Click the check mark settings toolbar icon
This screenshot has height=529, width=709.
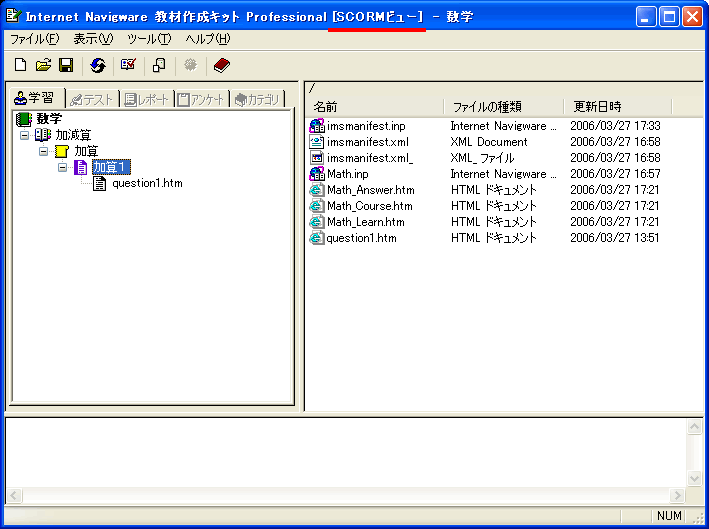tap(128, 65)
